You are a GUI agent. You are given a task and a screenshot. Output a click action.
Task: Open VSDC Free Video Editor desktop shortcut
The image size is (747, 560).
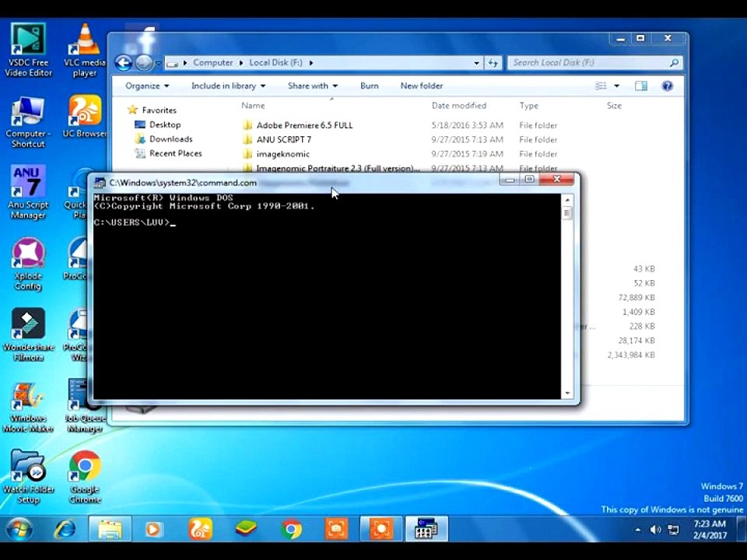tap(28, 50)
